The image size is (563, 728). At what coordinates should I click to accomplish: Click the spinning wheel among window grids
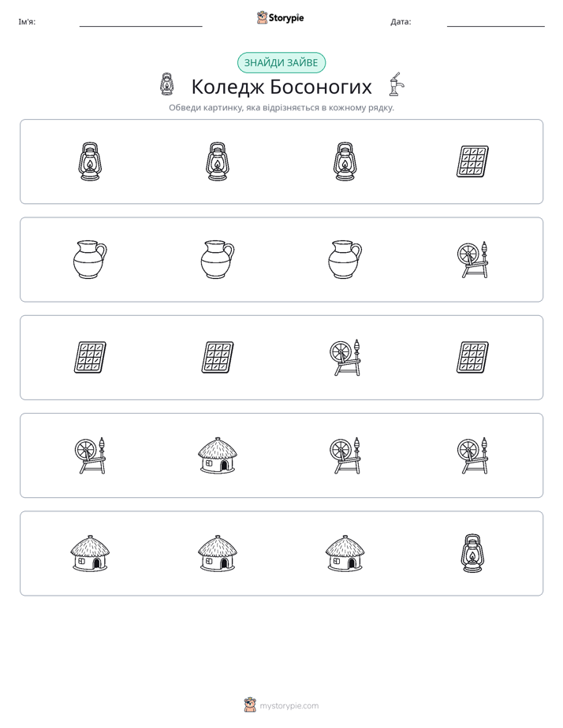pyautogui.click(x=345, y=358)
